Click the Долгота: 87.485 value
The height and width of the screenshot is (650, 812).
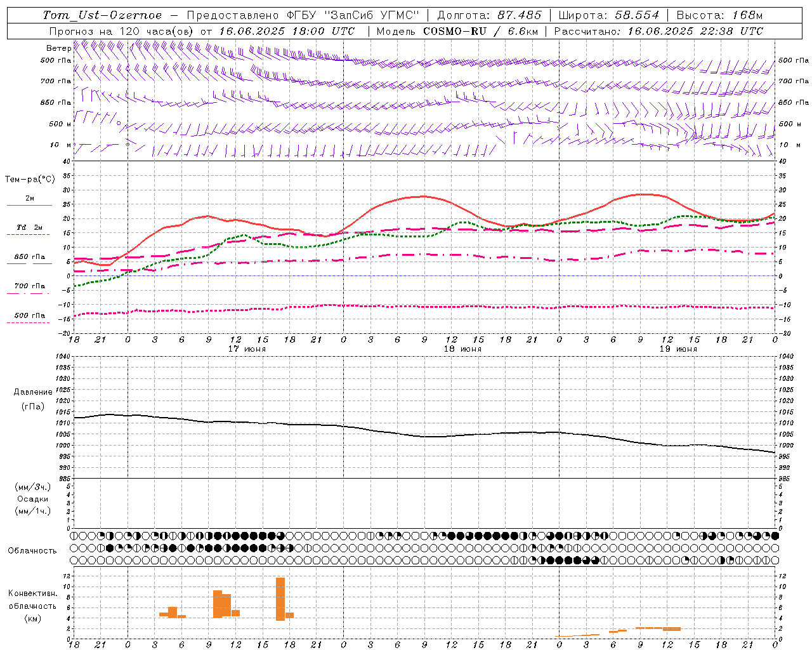490,15
